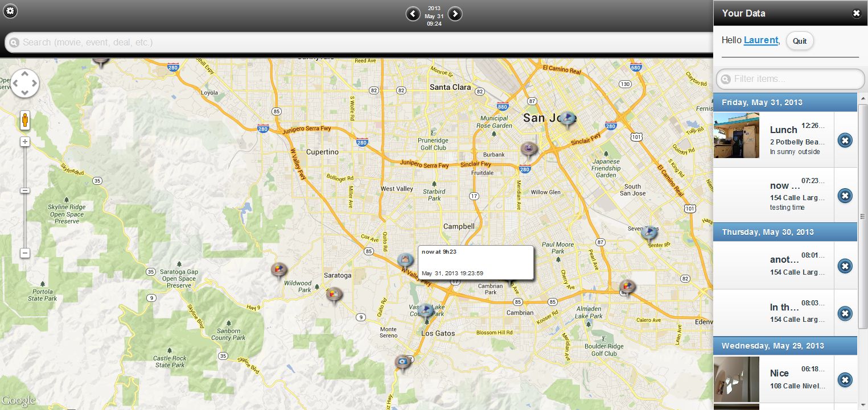Select the 'anot...' entry title
Viewport: 868px width, 410px height.
click(784, 259)
